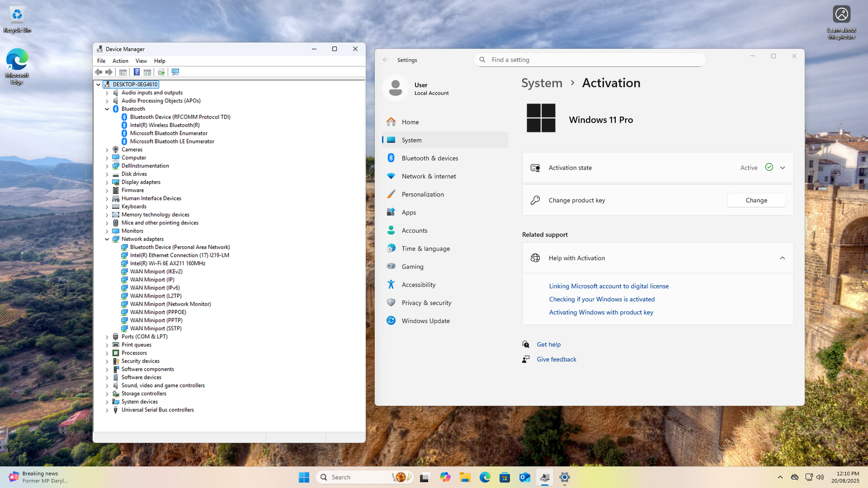The height and width of the screenshot is (488, 868).
Task: Open Windows Update in Settings sidebar
Action: point(445,321)
